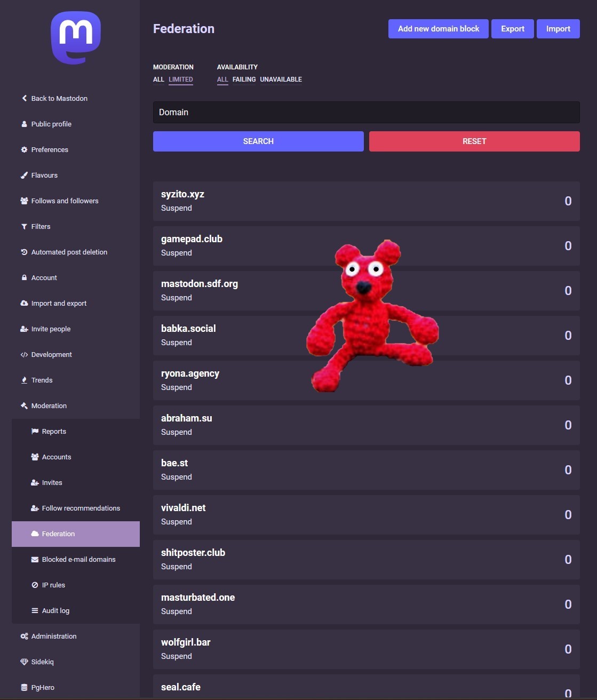Screen dimensions: 597x700
Task: Filter availability by Unavailable
Action: pyautogui.click(x=281, y=79)
